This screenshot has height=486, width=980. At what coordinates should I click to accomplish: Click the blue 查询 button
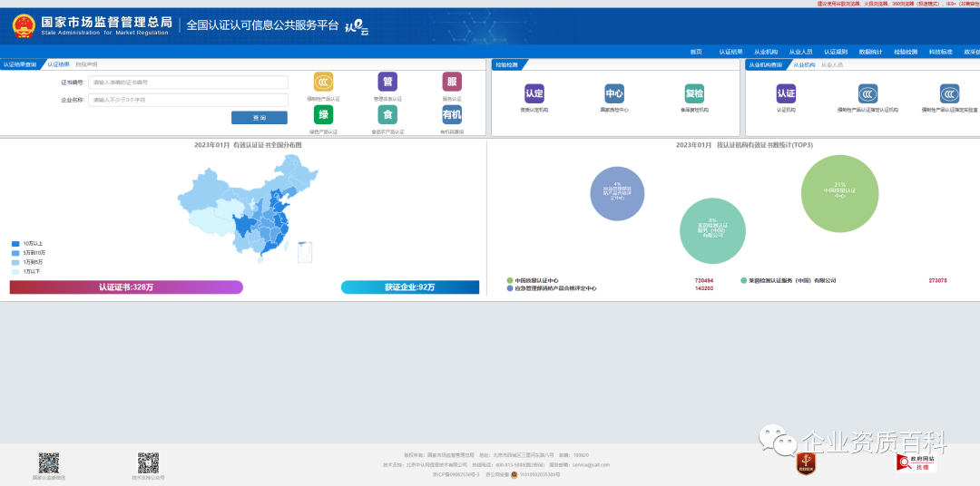click(260, 118)
